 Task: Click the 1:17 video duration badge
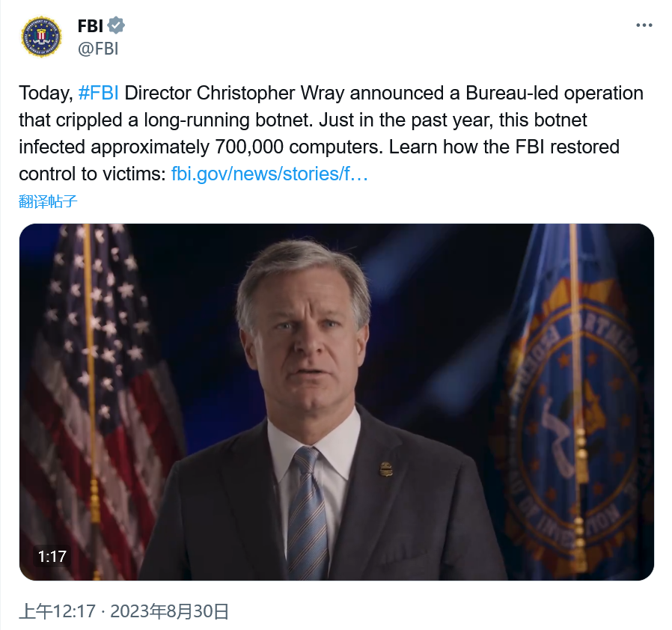pos(52,557)
